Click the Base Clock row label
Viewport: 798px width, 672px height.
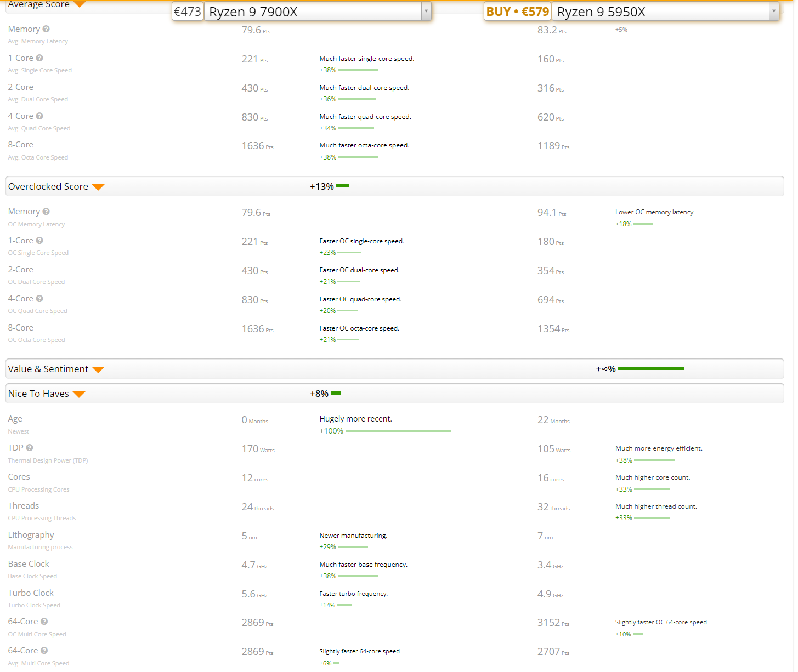(29, 564)
